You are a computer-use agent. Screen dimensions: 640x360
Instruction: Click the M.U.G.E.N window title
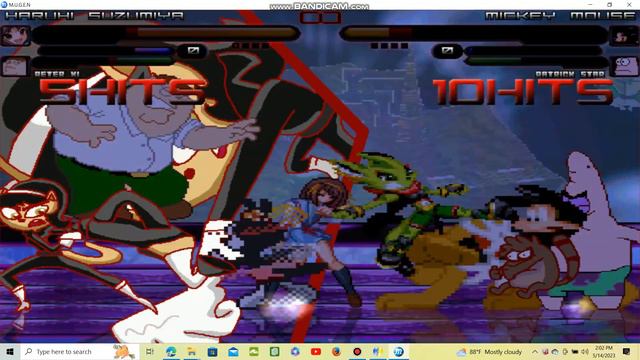click(x=19, y=4)
